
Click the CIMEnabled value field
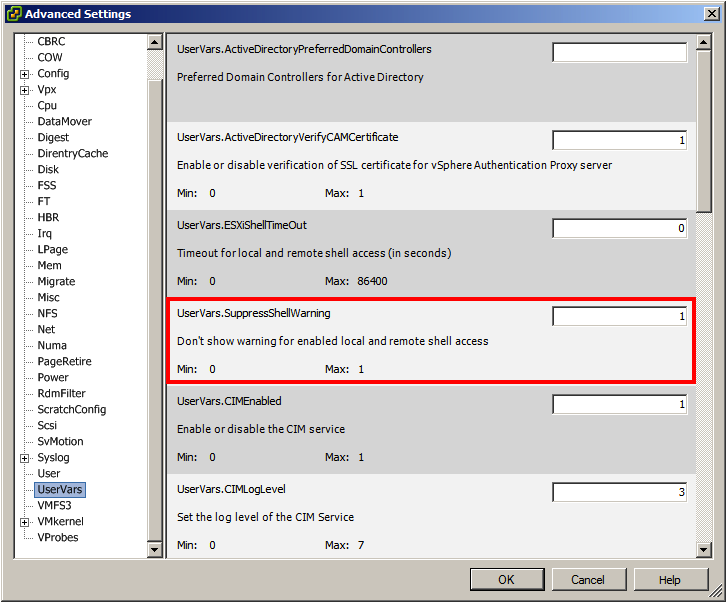point(620,404)
